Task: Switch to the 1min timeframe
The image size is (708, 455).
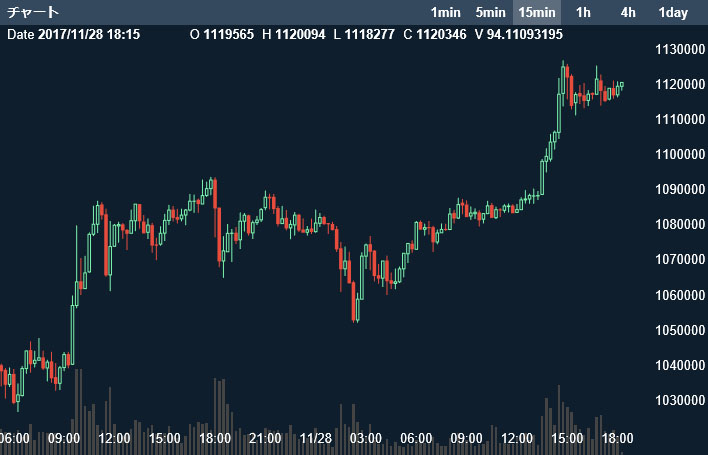Action: (446, 13)
